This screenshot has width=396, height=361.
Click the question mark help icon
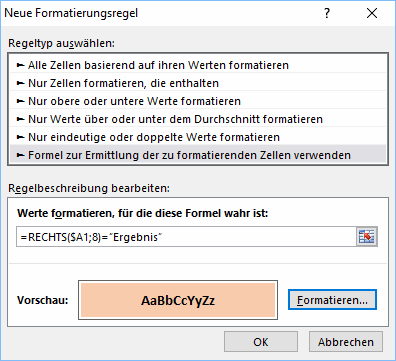(x=327, y=13)
